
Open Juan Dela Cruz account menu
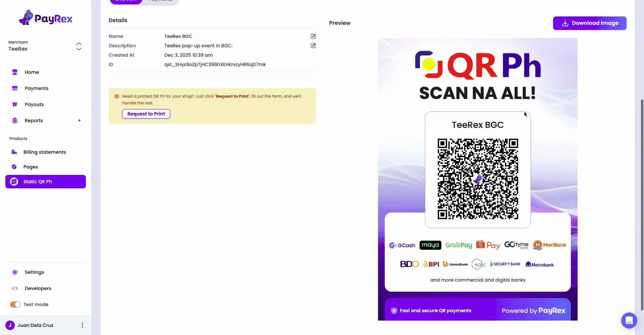pos(82,325)
